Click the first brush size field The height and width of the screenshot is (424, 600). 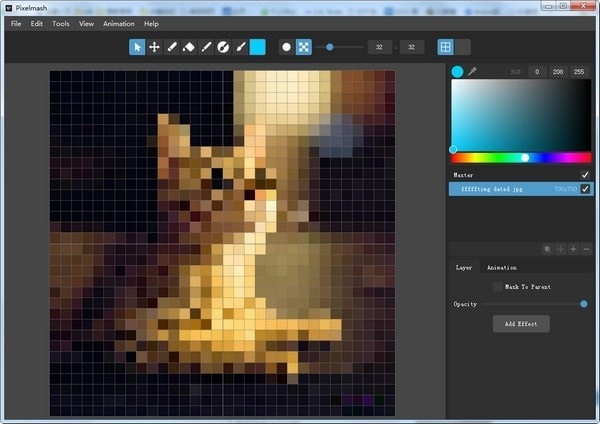(379, 47)
